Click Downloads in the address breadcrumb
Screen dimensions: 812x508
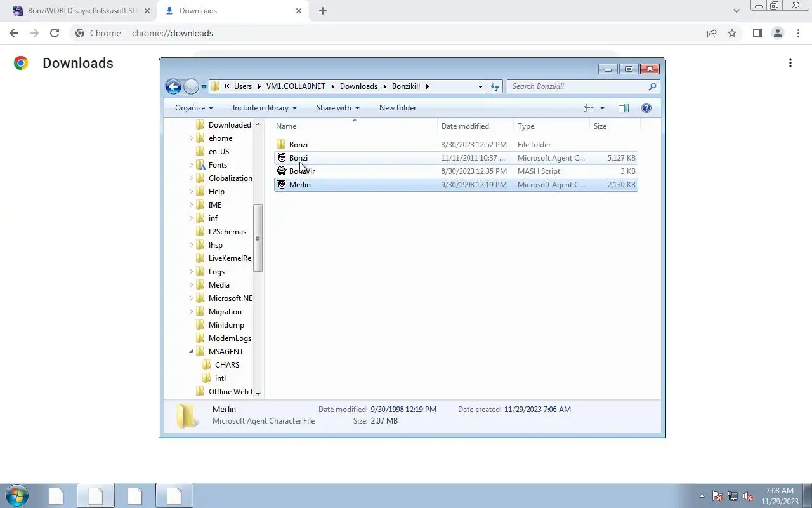pos(358,86)
